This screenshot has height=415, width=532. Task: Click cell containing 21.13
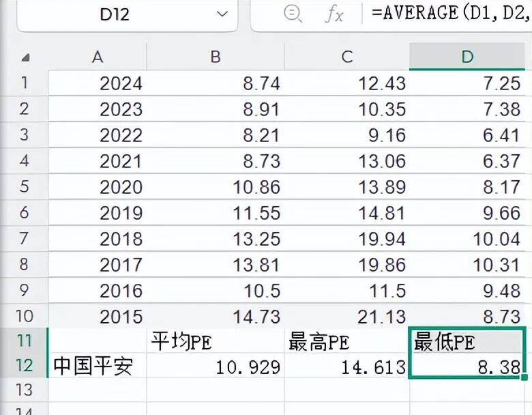tap(346, 316)
